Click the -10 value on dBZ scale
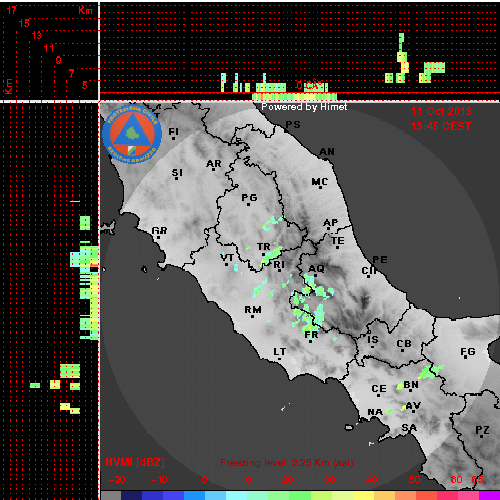Screen dimensions: 500x500 pos(159,480)
